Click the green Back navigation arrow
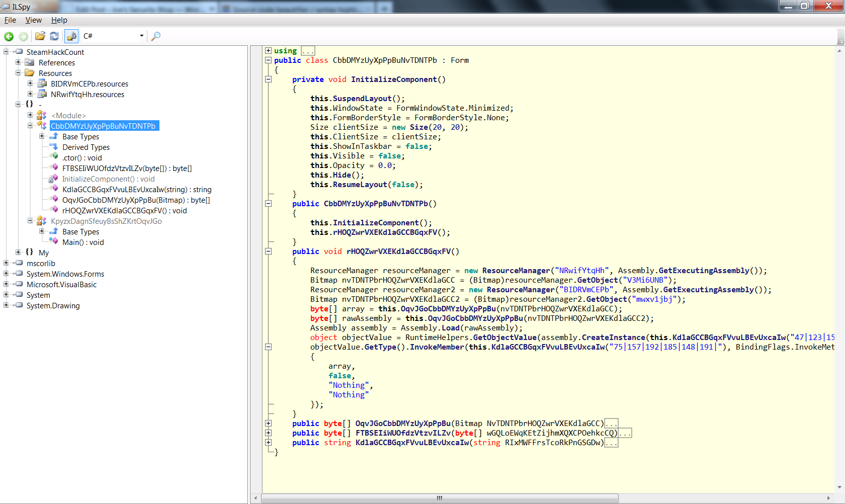 (x=9, y=36)
